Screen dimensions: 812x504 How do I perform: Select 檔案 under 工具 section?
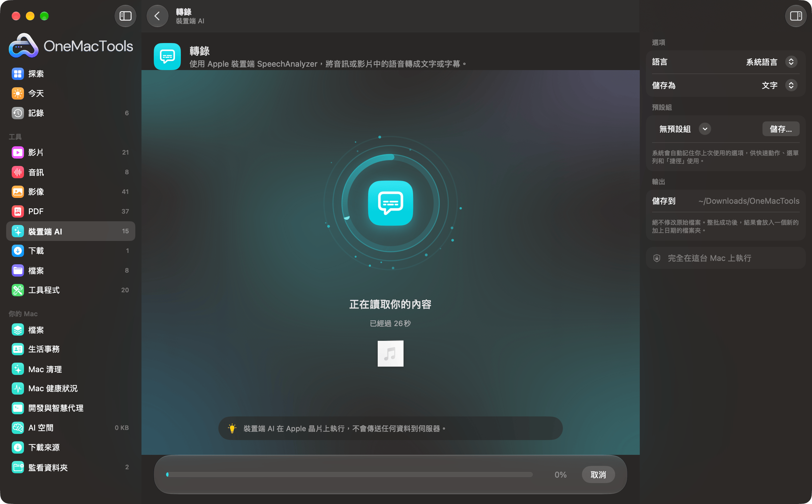point(70,270)
